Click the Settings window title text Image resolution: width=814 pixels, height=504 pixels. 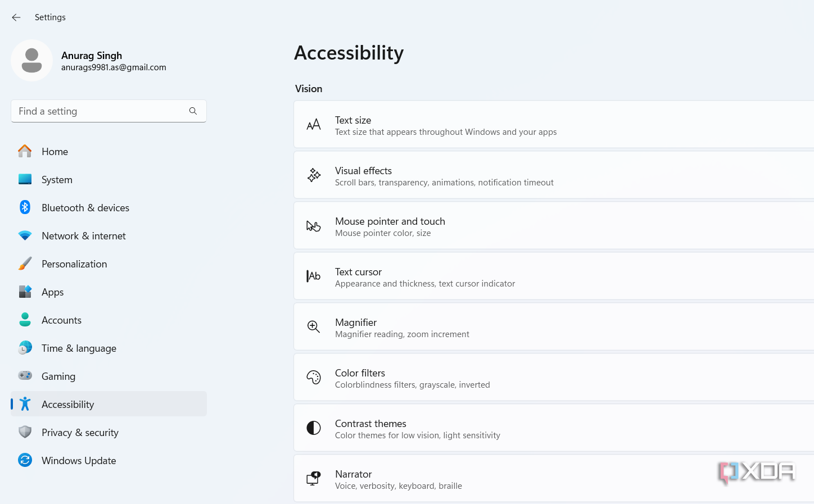click(50, 17)
